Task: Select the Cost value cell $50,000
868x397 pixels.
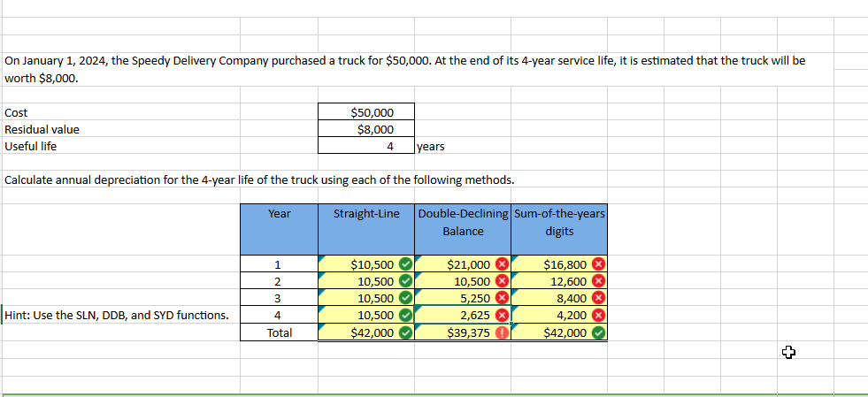Action: click(x=366, y=112)
